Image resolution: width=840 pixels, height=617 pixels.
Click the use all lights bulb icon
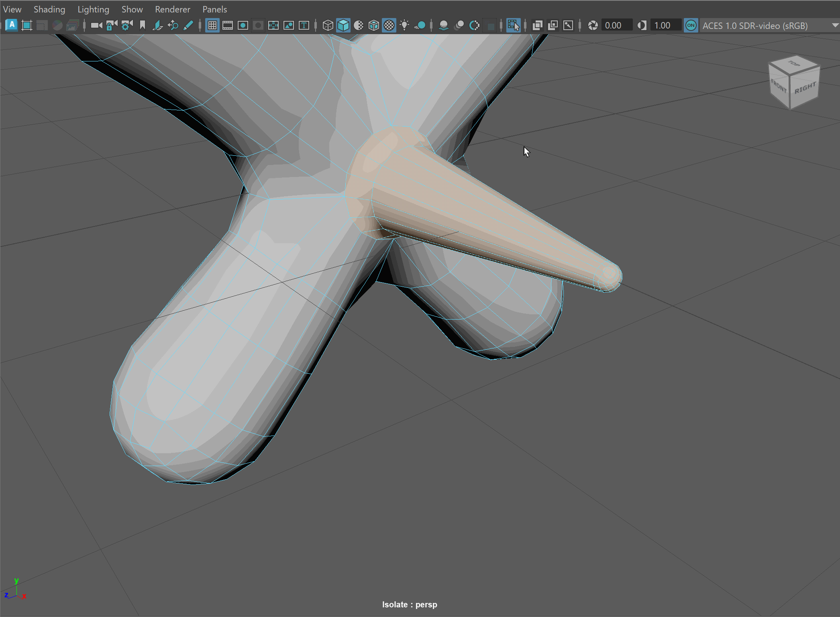pos(404,25)
